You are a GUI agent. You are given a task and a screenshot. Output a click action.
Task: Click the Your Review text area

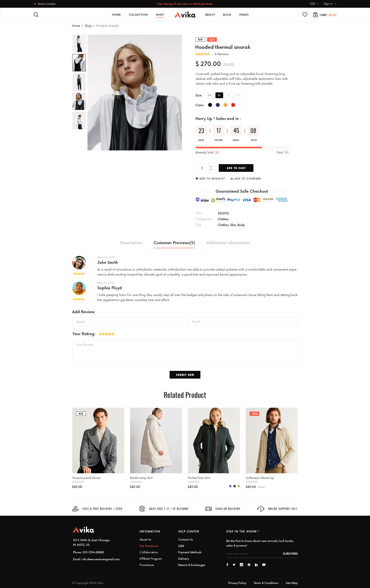click(185, 352)
